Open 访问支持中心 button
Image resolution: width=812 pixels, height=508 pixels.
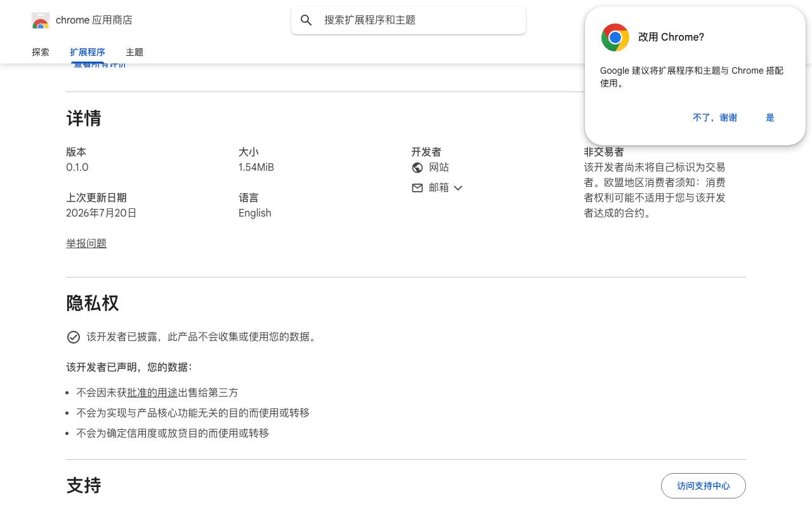[x=704, y=486]
